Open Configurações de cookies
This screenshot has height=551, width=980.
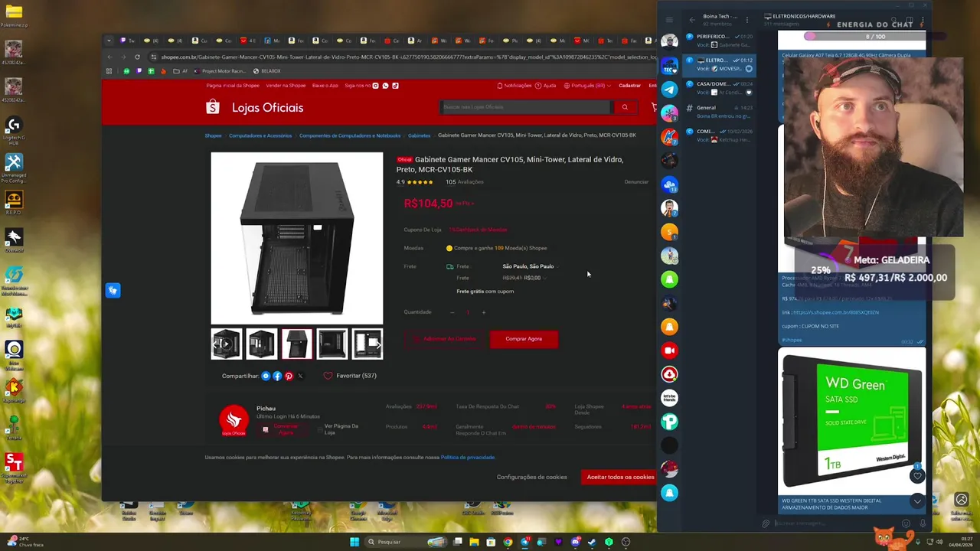click(532, 477)
